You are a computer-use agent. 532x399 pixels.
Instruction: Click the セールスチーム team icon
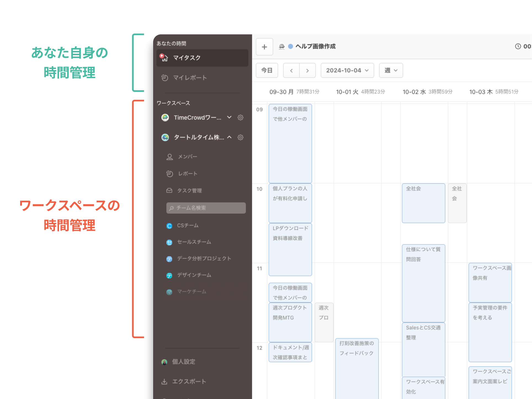coord(169,242)
